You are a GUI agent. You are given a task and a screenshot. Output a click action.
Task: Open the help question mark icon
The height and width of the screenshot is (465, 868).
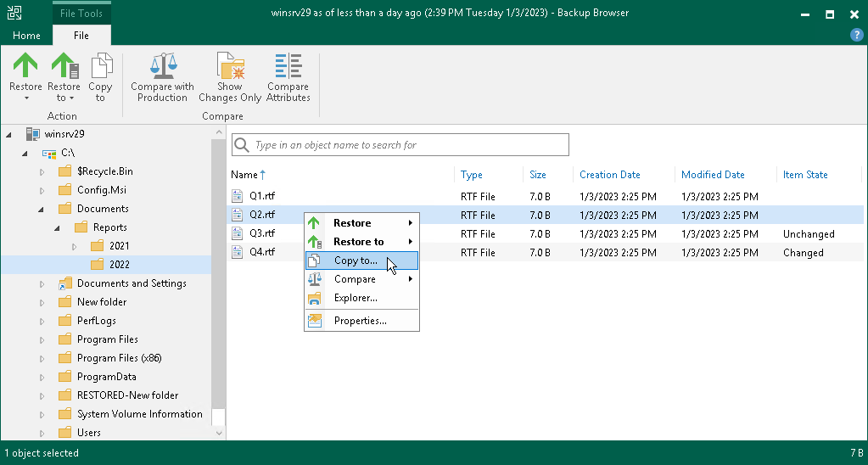[856, 35]
